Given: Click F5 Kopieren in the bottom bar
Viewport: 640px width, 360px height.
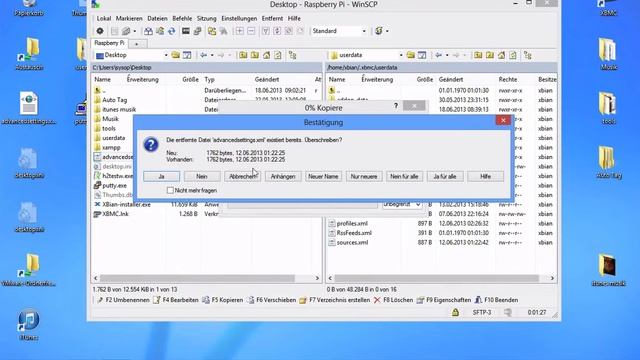Looking at the screenshot, I should pyautogui.click(x=223, y=300).
